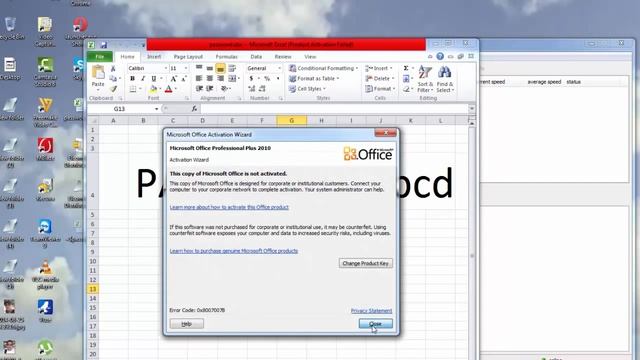The image size is (640, 360).
Task: Click the Increase Font Size icon
Action: (173, 78)
